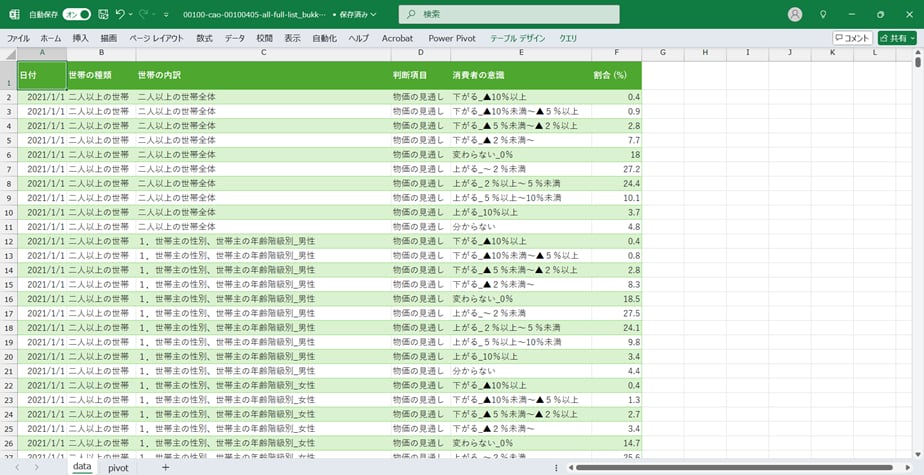Click the undo arrow icon
Image resolution: width=924 pixels, height=475 pixels.
(x=120, y=15)
